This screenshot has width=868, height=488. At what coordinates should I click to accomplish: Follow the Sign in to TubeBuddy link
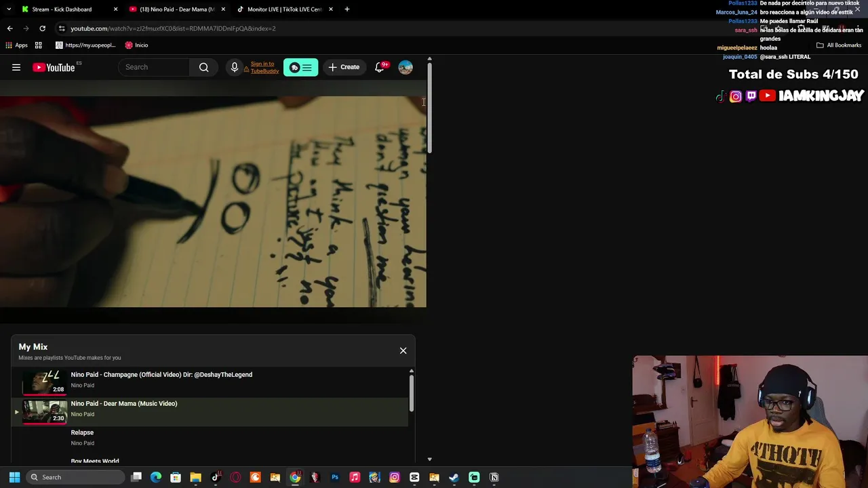click(x=264, y=67)
